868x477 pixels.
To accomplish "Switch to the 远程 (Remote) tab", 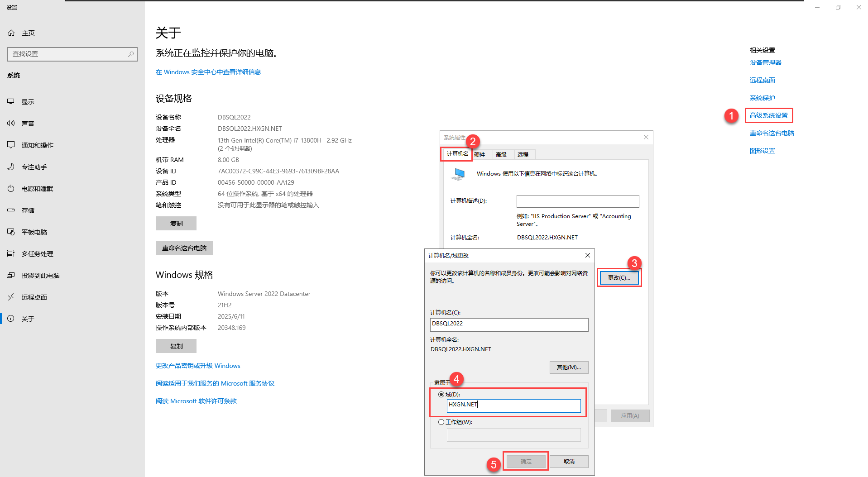I will pyautogui.click(x=523, y=155).
